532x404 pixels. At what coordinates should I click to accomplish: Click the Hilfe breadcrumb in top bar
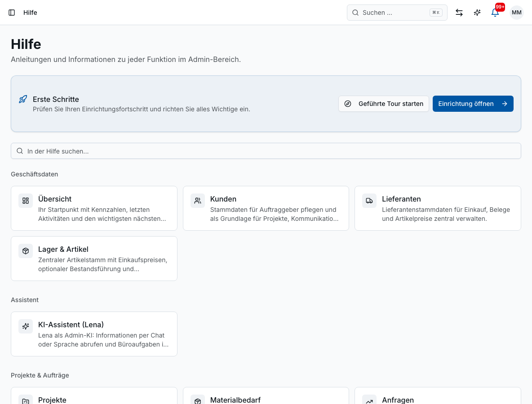tap(30, 13)
